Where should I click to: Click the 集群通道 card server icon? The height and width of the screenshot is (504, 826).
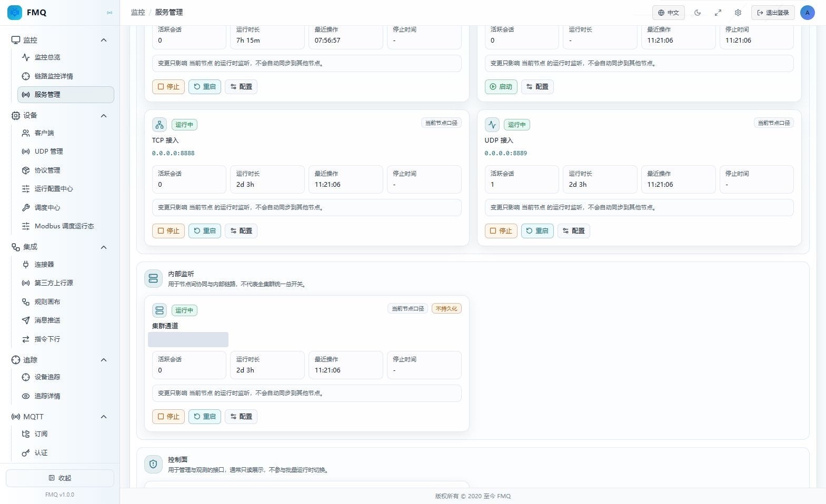(160, 310)
